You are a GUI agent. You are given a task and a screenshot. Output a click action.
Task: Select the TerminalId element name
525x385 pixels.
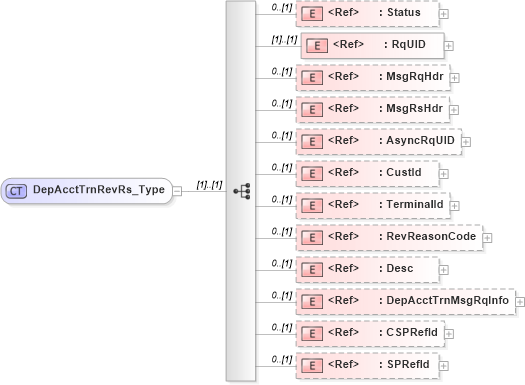(415, 204)
